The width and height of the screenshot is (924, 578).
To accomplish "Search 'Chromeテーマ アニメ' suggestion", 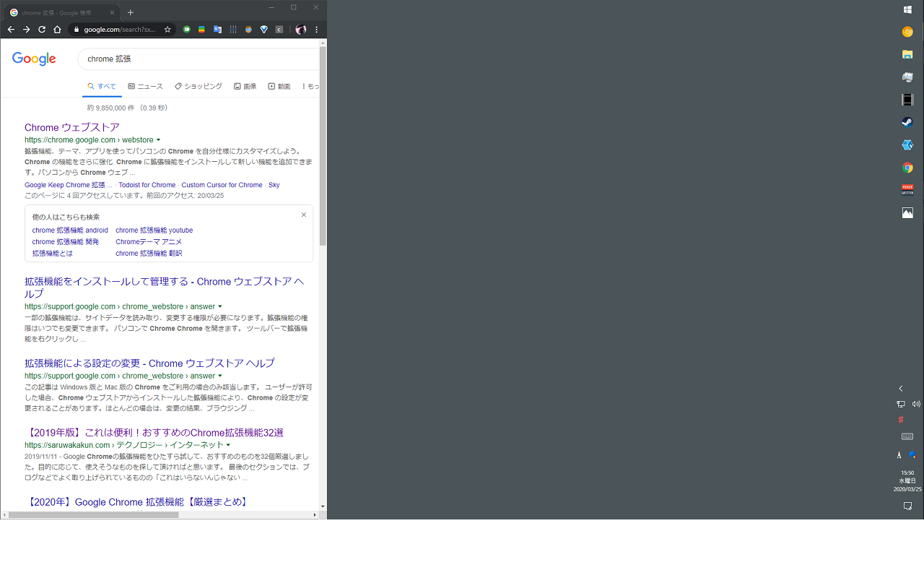I will [149, 242].
